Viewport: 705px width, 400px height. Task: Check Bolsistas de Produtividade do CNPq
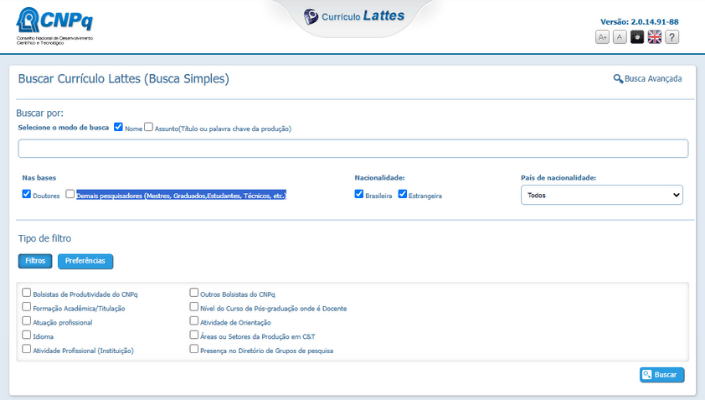[x=27, y=293]
